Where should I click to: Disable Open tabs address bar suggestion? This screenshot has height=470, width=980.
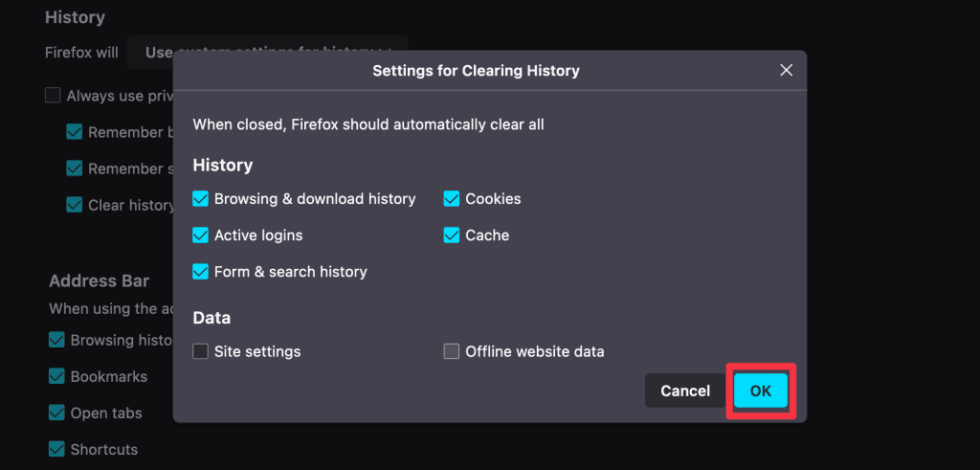pos(56,413)
